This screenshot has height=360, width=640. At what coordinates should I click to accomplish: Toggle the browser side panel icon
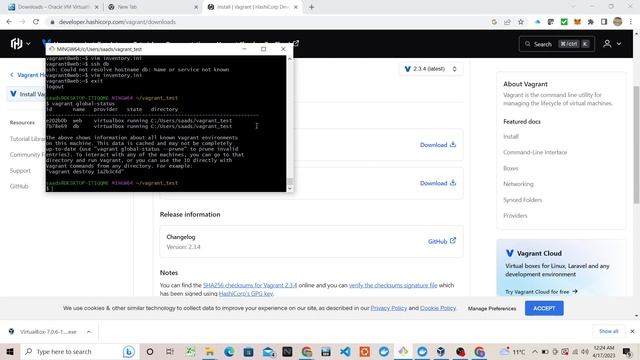tap(604, 22)
